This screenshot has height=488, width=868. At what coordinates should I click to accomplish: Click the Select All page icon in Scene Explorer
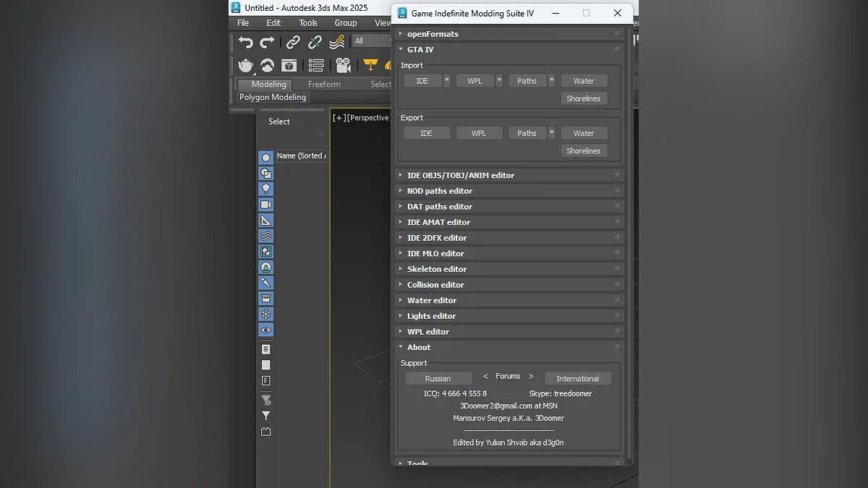[266, 349]
